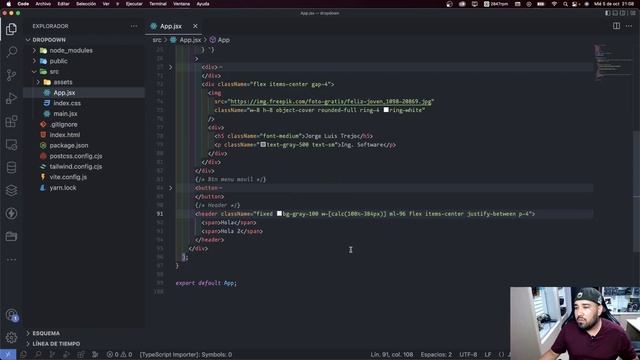Viewport: 640px width, 360px height.
Task: Expand the public folder
Action: coord(34,61)
